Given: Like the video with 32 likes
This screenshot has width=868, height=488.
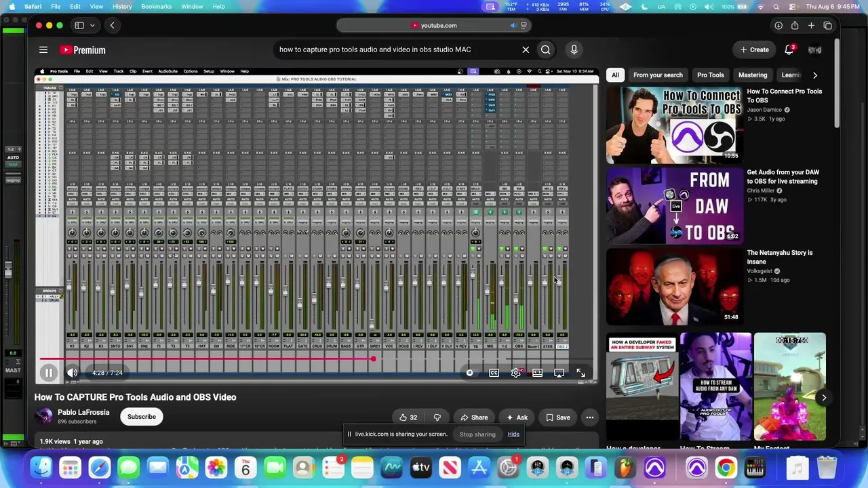Looking at the screenshot, I should pyautogui.click(x=408, y=418).
